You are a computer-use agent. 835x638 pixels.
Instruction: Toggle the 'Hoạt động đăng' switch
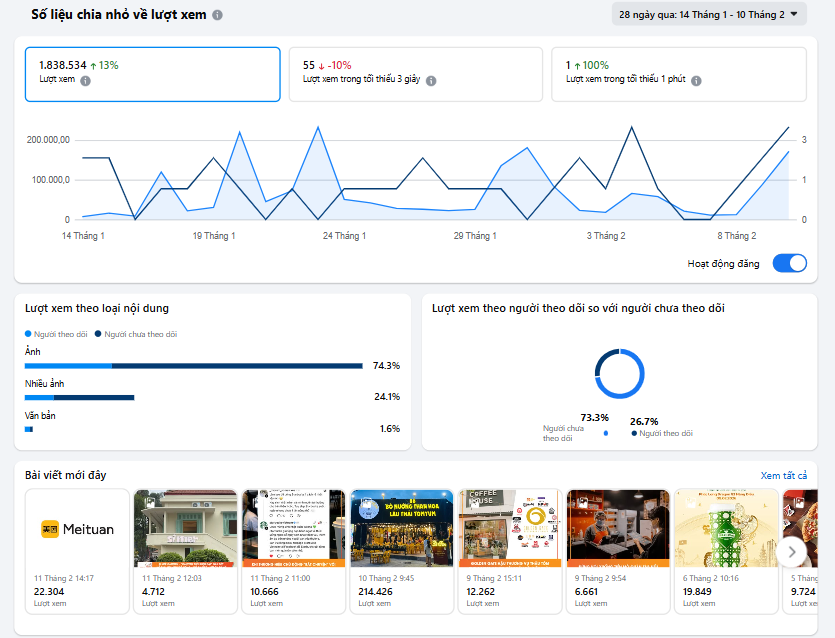click(789, 264)
